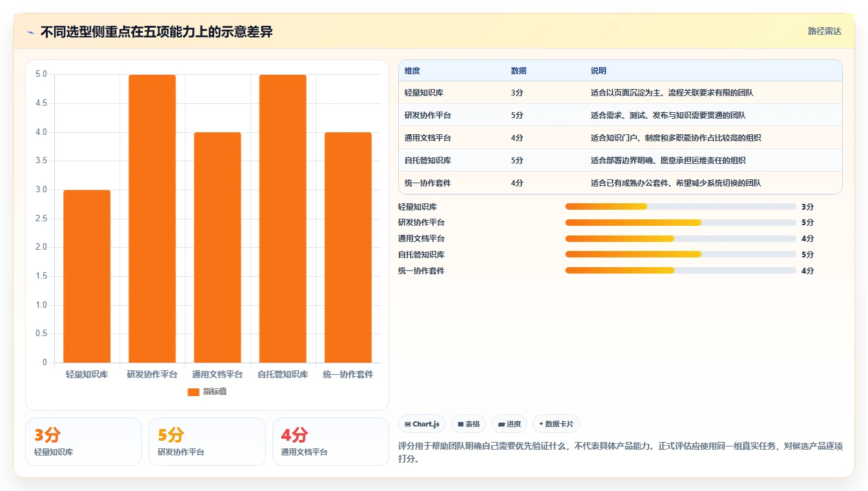868x491 pixels.
Task: Click description 适合以页面沉淀为主、流程关联要求有限的团队
Action: click(x=672, y=93)
